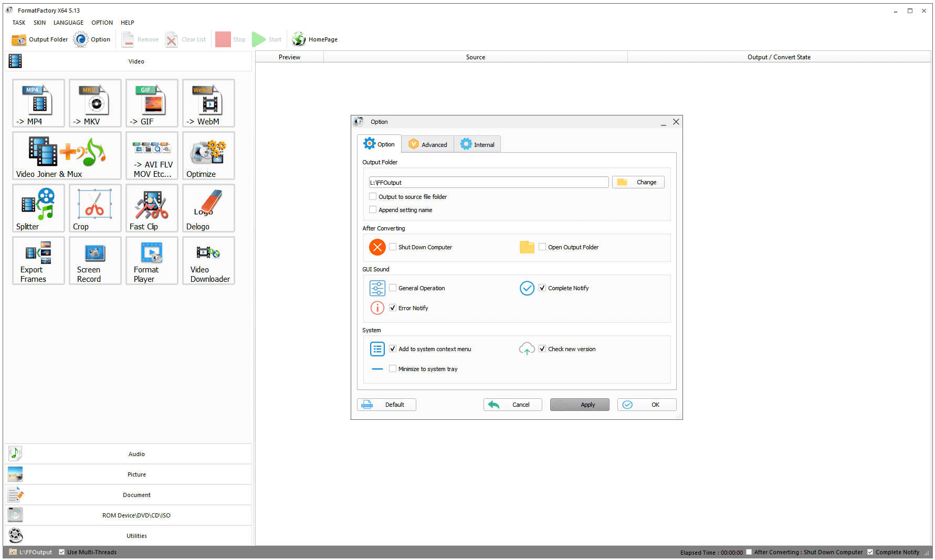The height and width of the screenshot is (560, 935).
Task: Open AVI FLV MOV Etc converter
Action: click(152, 155)
